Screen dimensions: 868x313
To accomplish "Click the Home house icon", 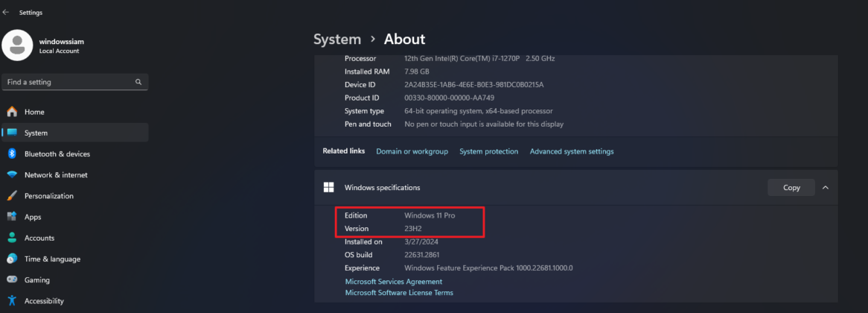I will click(12, 112).
